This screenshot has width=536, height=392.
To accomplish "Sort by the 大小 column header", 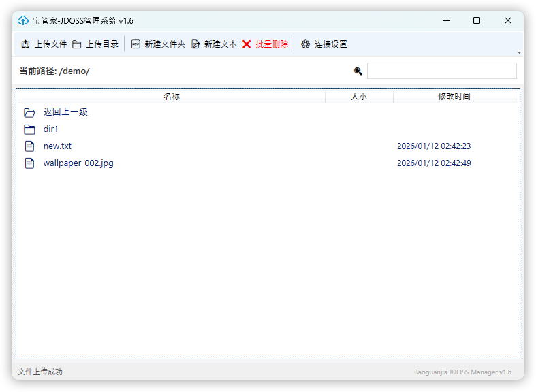I will 359,97.
